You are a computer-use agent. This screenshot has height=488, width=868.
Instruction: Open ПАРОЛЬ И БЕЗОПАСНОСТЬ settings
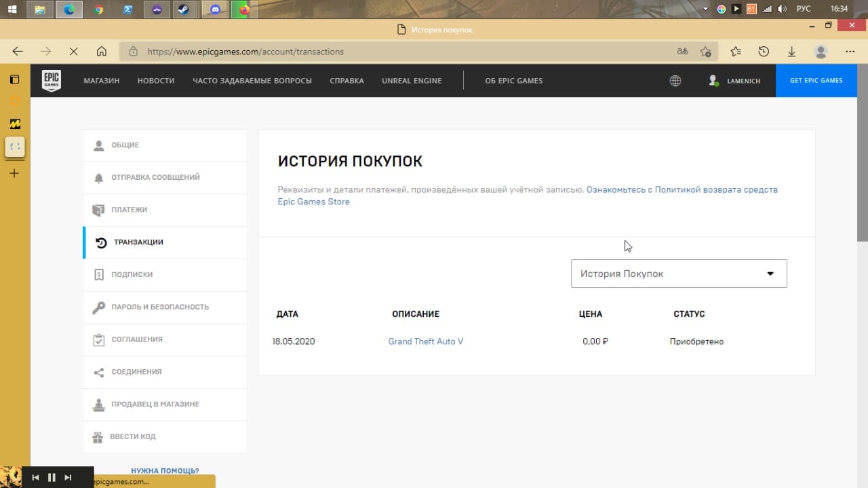[165, 307]
